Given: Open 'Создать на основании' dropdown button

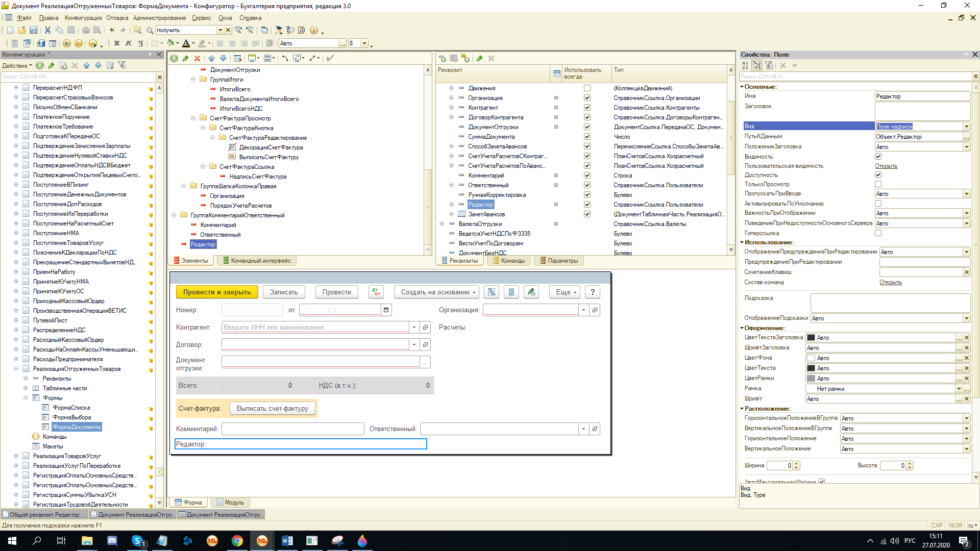Looking at the screenshot, I should pyautogui.click(x=436, y=292).
